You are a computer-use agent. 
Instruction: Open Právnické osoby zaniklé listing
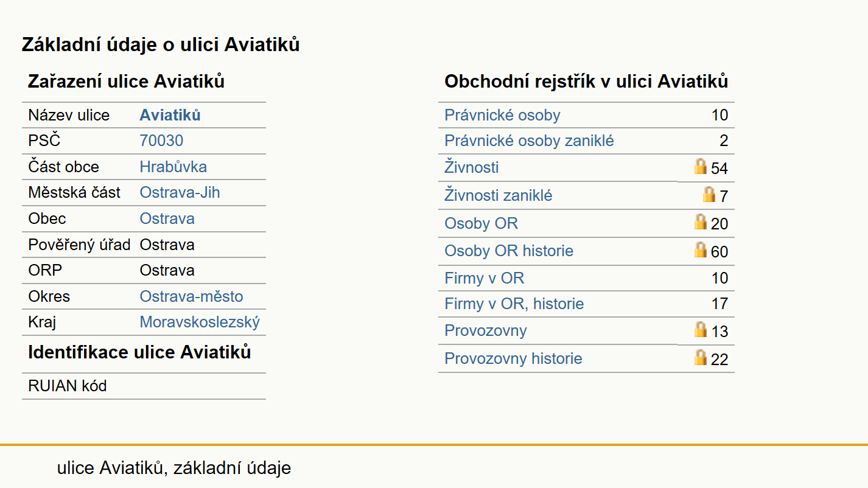coord(530,141)
